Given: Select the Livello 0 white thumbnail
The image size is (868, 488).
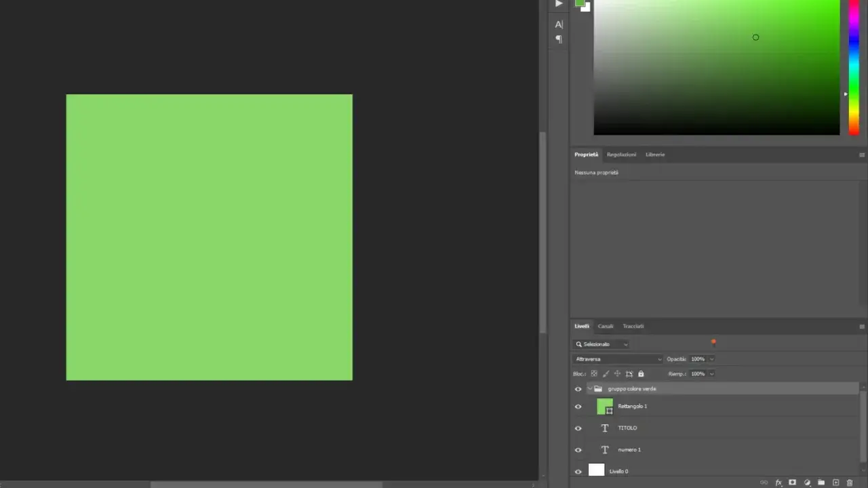Looking at the screenshot, I should point(596,470).
